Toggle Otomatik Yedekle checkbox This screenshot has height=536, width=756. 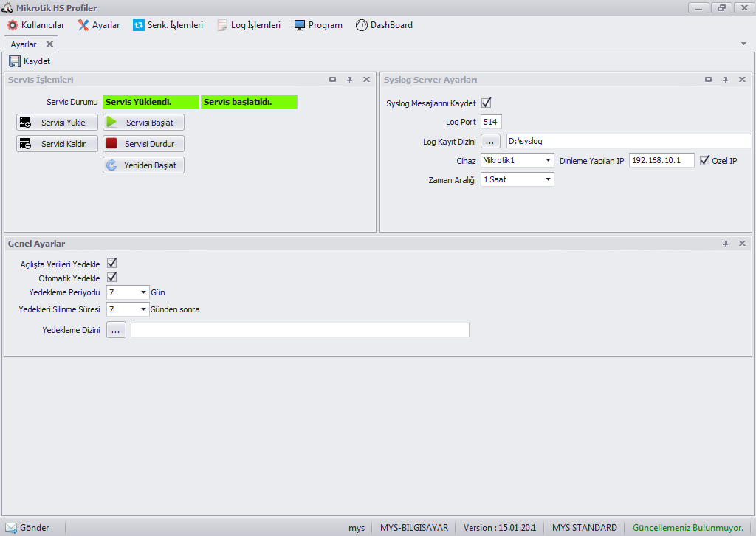tap(112, 277)
